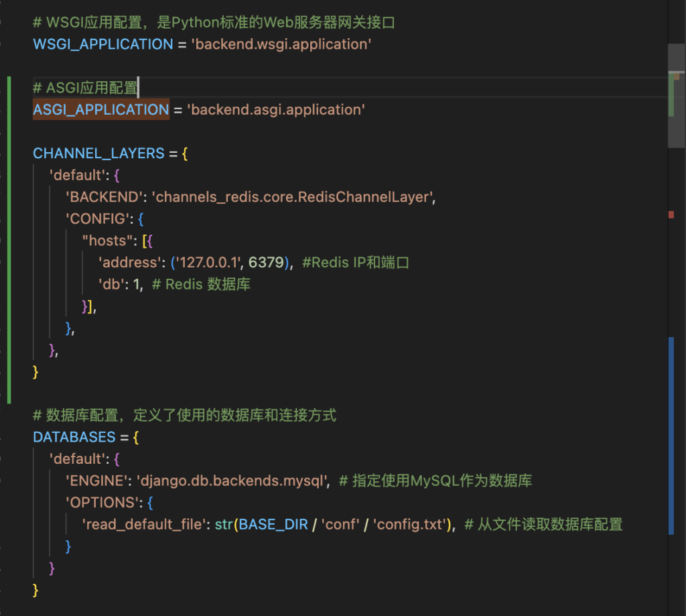Click the DATABASES variable name
Screen dimensions: 686x616
click(74, 437)
